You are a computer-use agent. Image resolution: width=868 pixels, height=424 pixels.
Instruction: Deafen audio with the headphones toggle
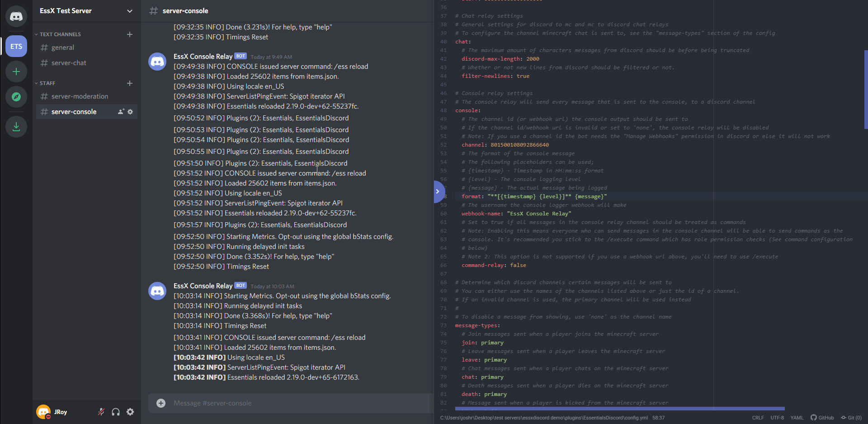click(116, 412)
